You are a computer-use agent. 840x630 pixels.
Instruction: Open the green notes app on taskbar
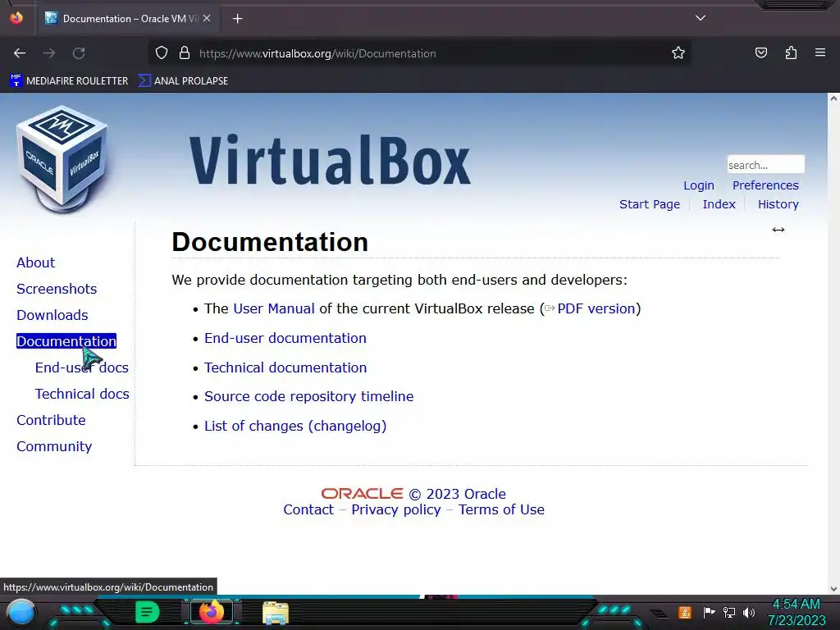pos(147,612)
